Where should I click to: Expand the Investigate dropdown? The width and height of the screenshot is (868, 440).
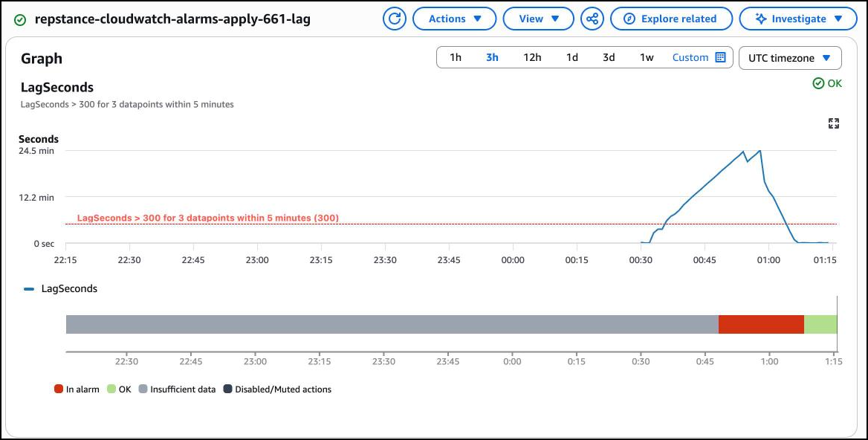798,19
